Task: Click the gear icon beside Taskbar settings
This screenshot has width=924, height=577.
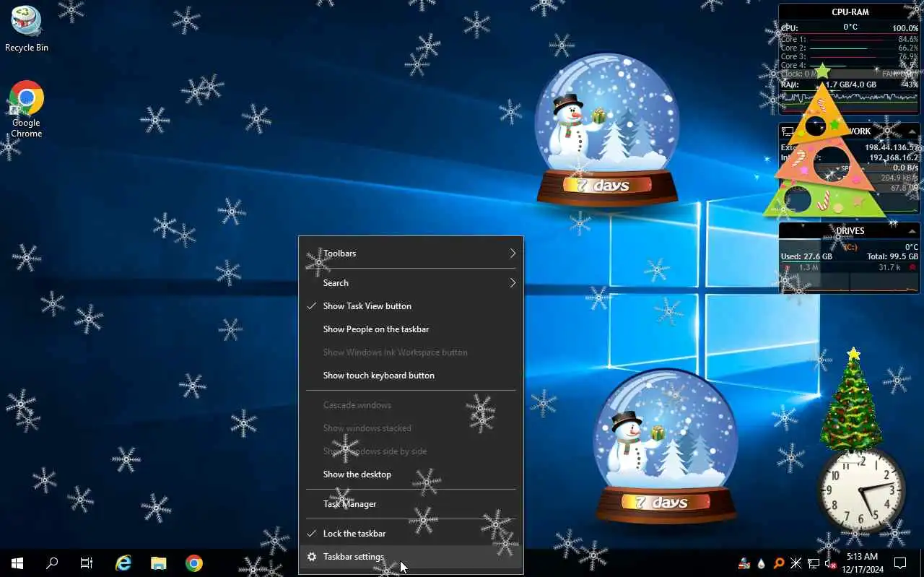Action: (312, 557)
